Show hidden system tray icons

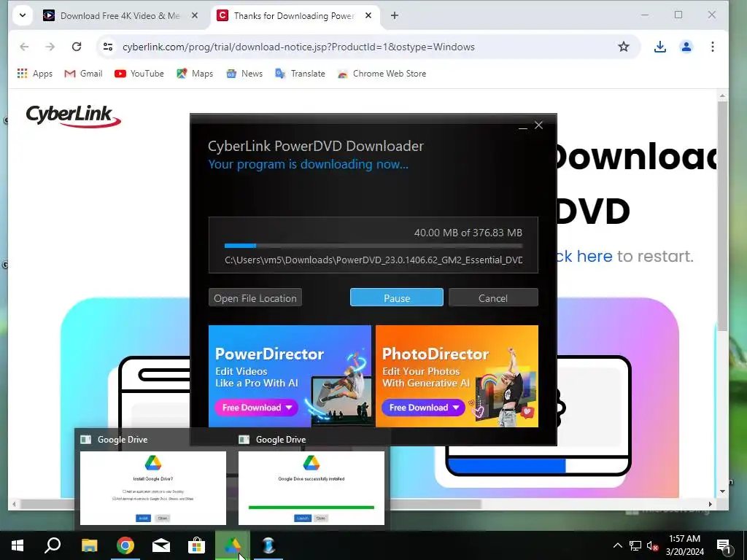click(617, 545)
